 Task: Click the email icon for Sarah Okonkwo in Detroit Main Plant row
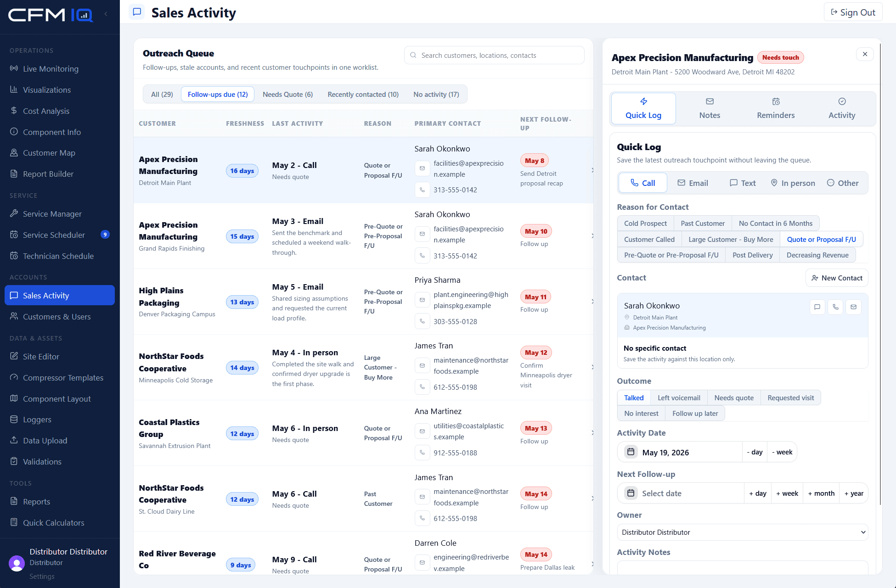click(x=422, y=168)
